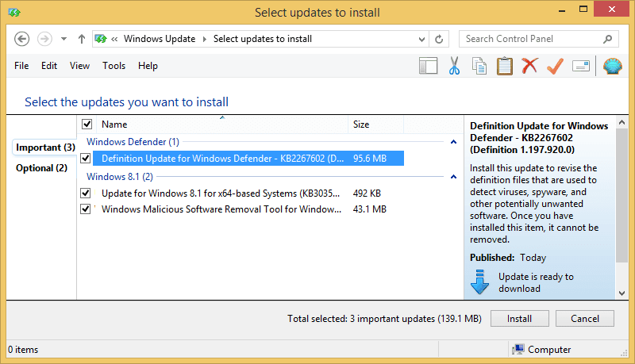Click the orange checkmark toolbar icon
This screenshot has width=635, height=364.
tap(555, 66)
